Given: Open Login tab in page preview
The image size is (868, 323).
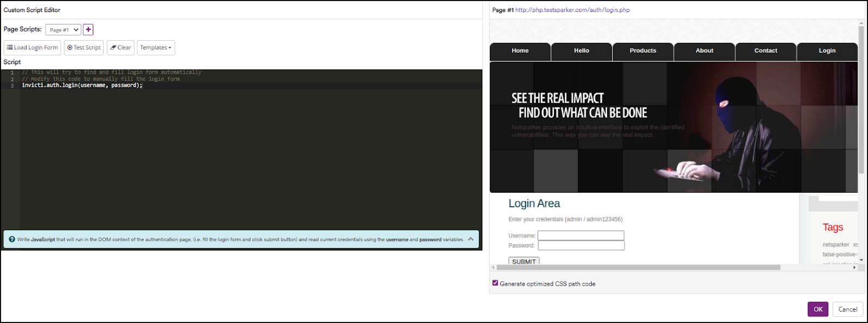Looking at the screenshot, I should [827, 51].
